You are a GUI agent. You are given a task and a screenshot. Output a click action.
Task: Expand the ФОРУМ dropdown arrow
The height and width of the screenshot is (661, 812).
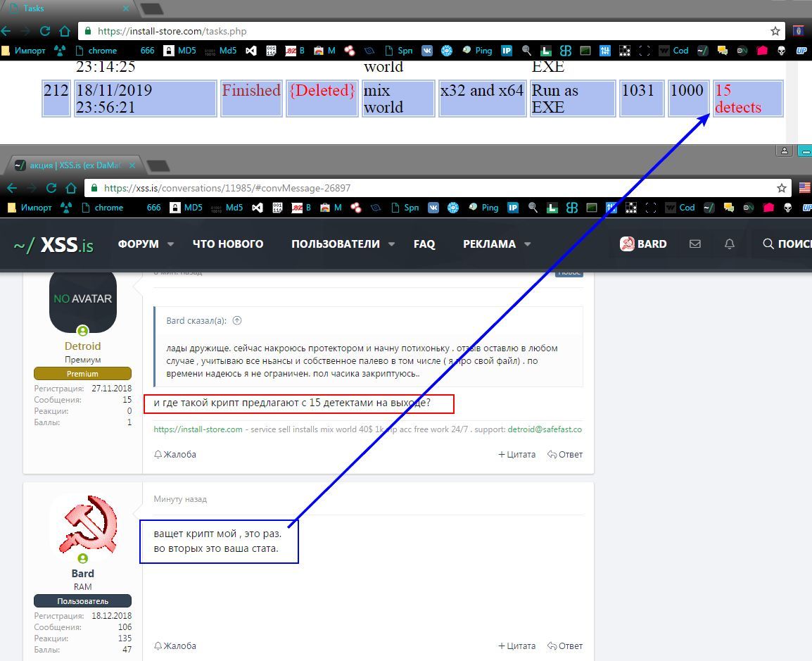[x=170, y=244]
